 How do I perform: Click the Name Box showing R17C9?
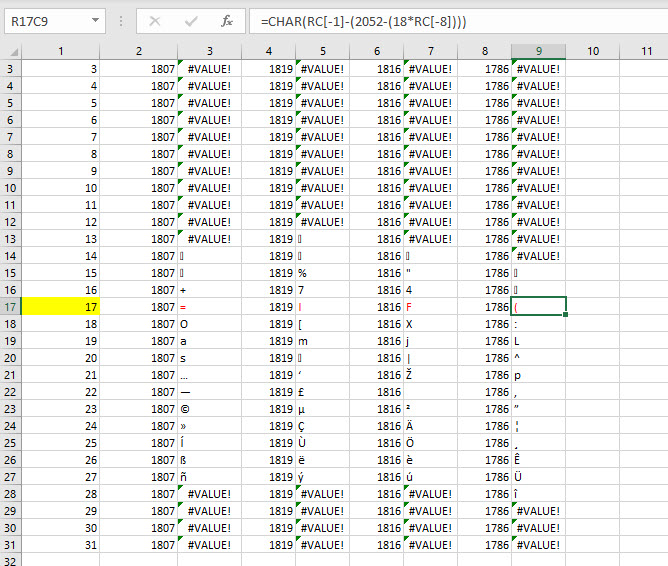[x=55, y=21]
